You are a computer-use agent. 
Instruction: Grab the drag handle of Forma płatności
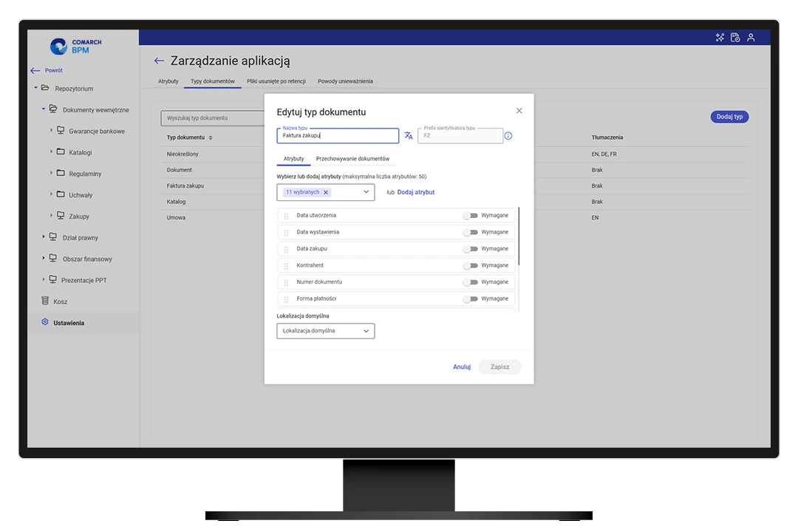[286, 299]
